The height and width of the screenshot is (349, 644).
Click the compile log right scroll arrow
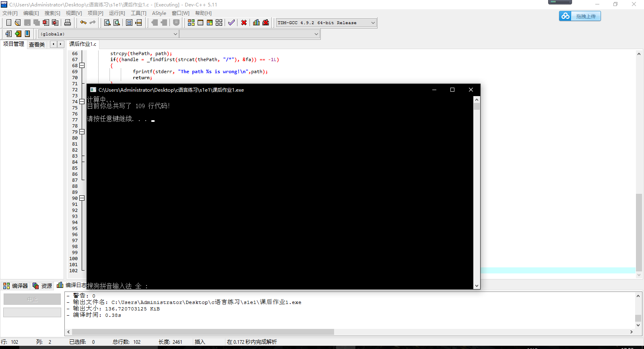click(x=631, y=332)
